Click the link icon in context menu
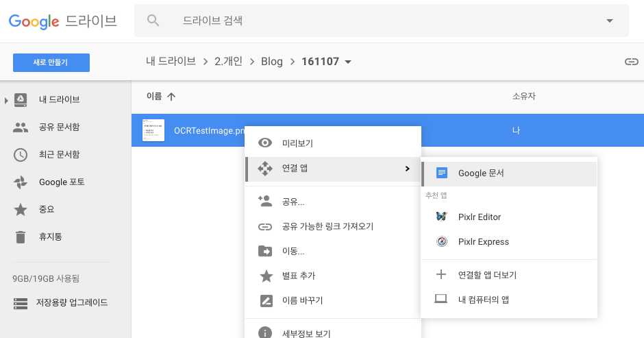Image resolution: width=644 pixels, height=338 pixels. coord(265,226)
